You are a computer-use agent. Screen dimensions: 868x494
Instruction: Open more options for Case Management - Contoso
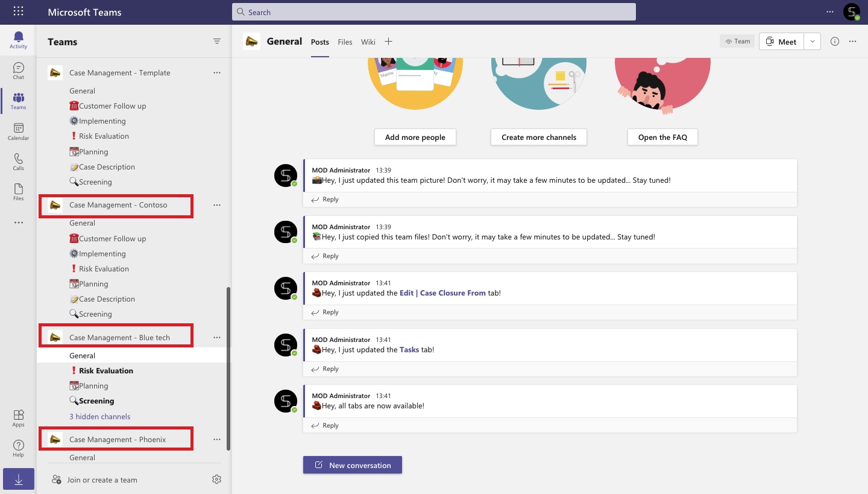[x=217, y=205]
